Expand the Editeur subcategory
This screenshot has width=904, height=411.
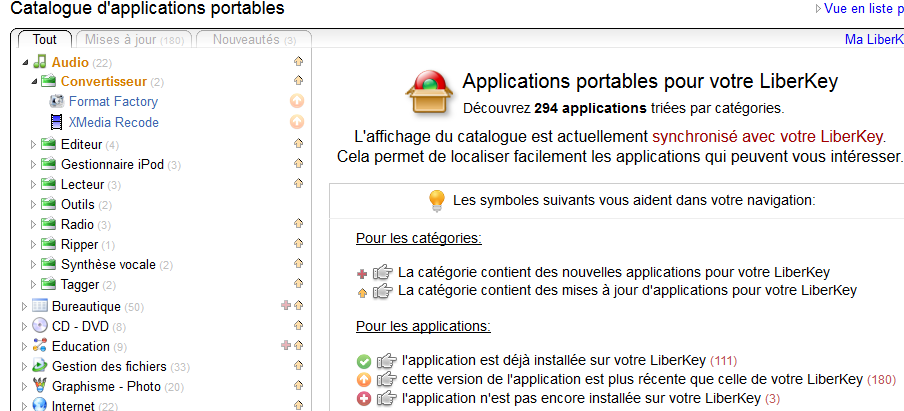tap(35, 144)
